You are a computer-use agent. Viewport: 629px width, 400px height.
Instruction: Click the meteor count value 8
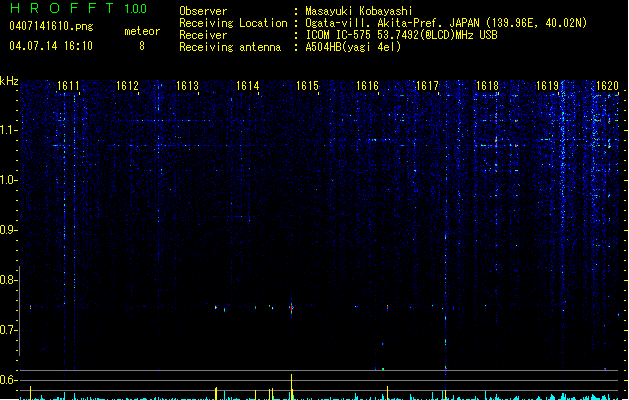pyautogui.click(x=142, y=46)
